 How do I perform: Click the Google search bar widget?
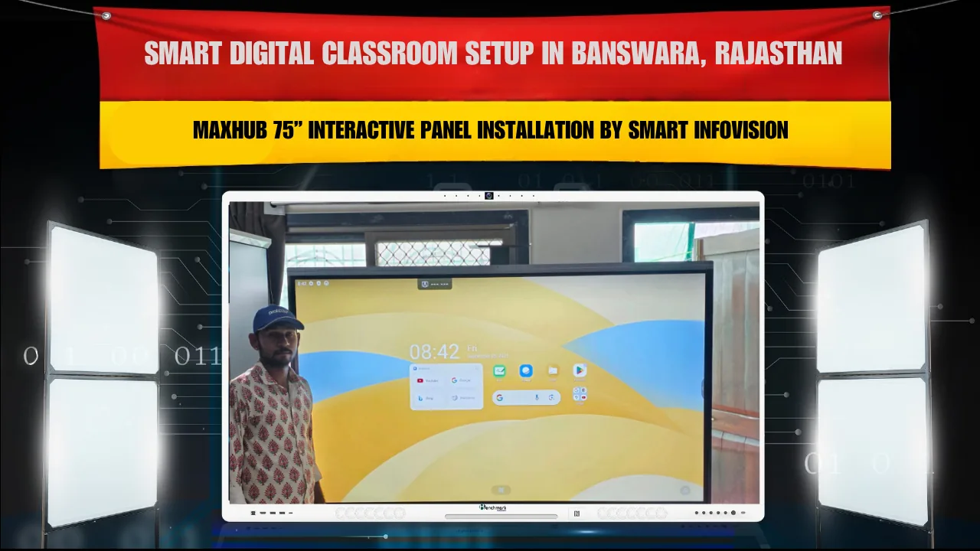pos(526,397)
